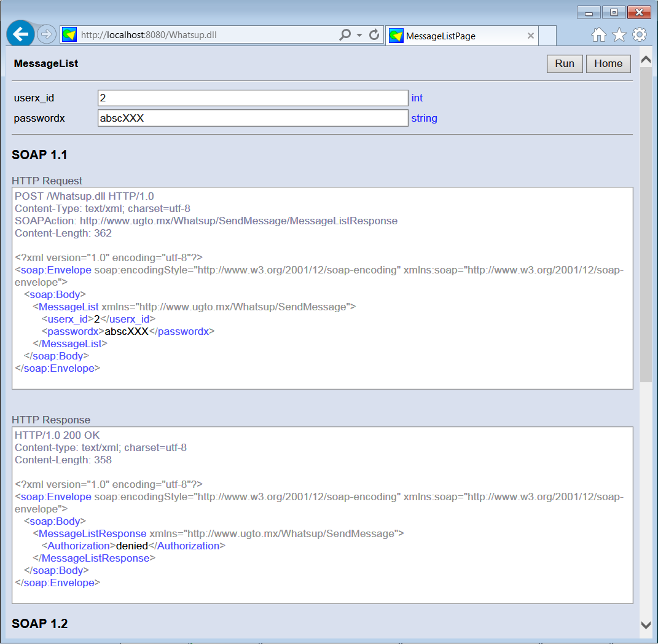Screen dimensions: 658x644
Task: Click the int type link
Action: 417,98
